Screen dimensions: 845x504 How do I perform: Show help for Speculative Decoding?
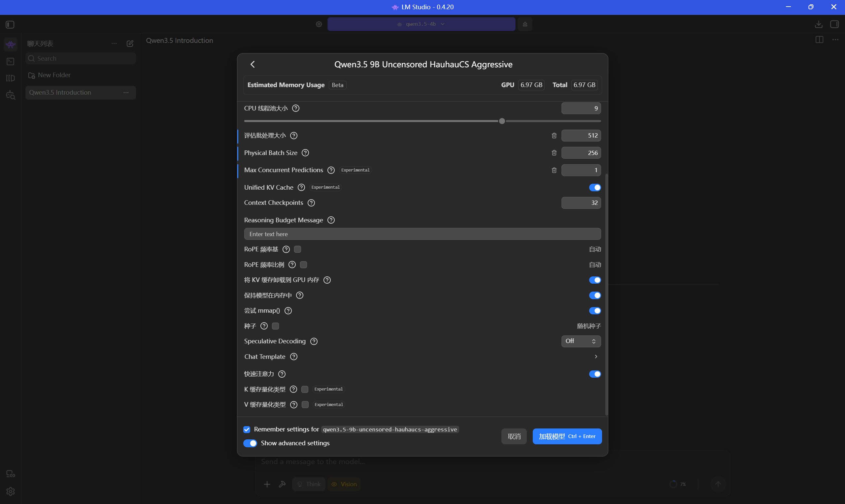tap(314, 341)
